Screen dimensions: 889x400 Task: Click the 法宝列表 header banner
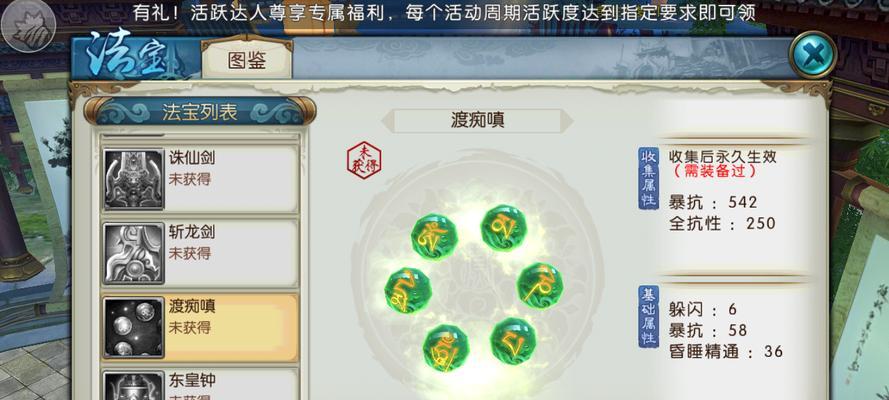pos(200,112)
